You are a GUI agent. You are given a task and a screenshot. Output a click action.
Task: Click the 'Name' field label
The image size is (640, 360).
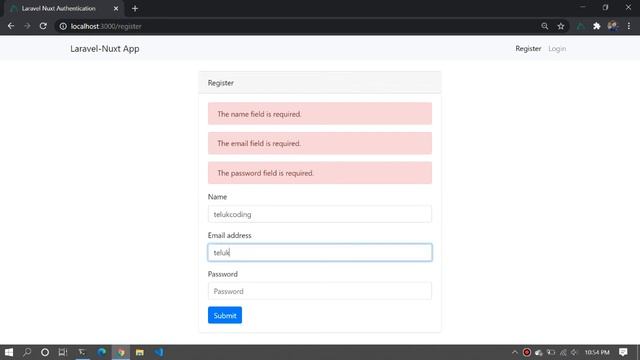click(217, 197)
